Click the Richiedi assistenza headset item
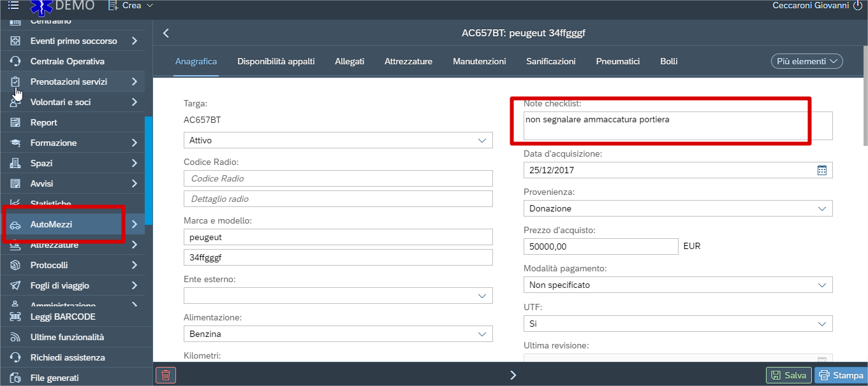Viewport: 868px width, 386px height. click(68, 357)
